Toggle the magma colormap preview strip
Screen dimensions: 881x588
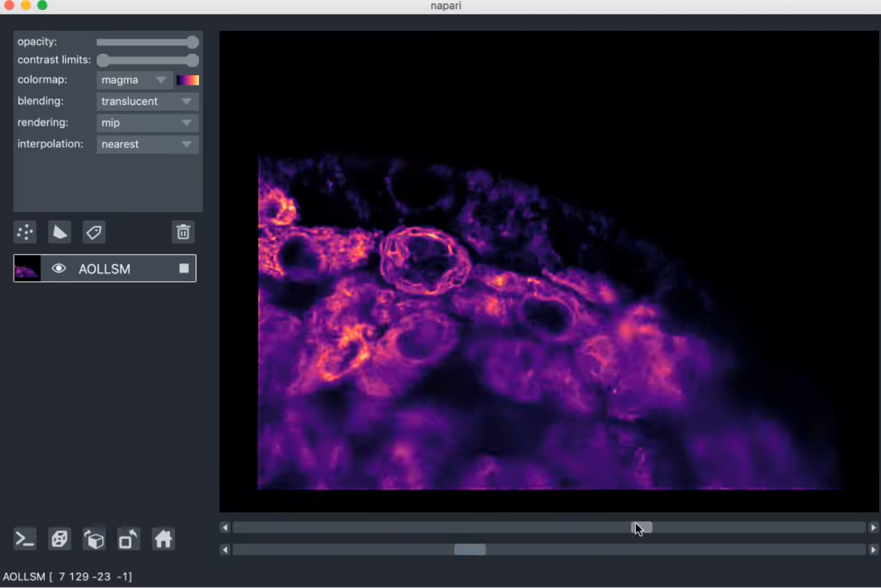(x=187, y=79)
